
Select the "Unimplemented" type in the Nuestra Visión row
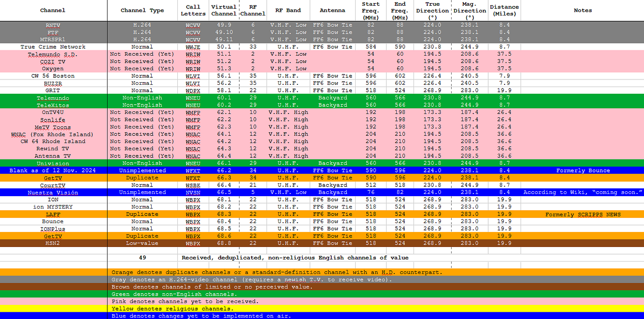pos(142,193)
